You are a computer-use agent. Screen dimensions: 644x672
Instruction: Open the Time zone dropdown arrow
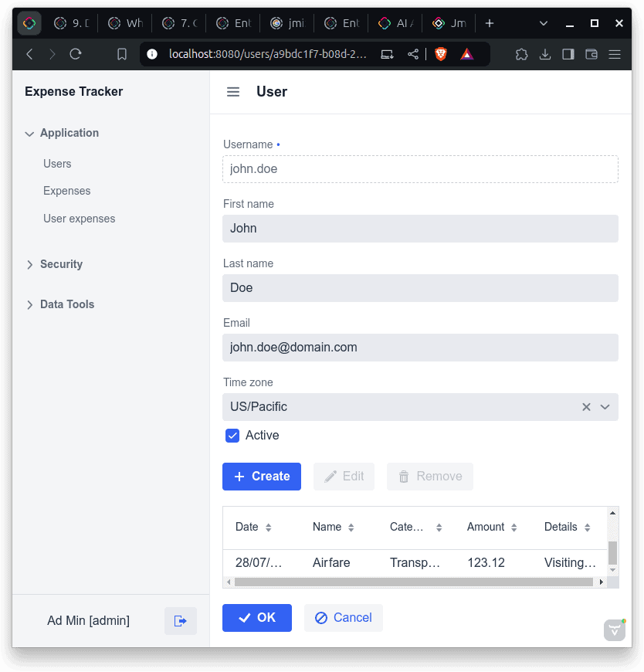coord(605,407)
